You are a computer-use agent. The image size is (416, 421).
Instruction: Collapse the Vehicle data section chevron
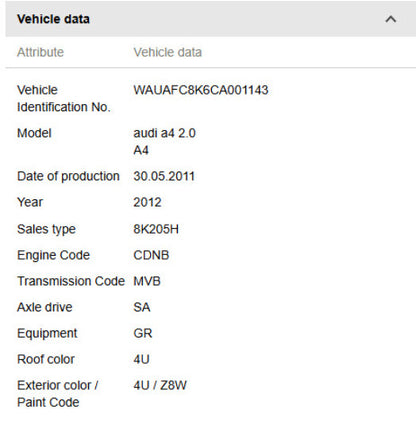391,19
